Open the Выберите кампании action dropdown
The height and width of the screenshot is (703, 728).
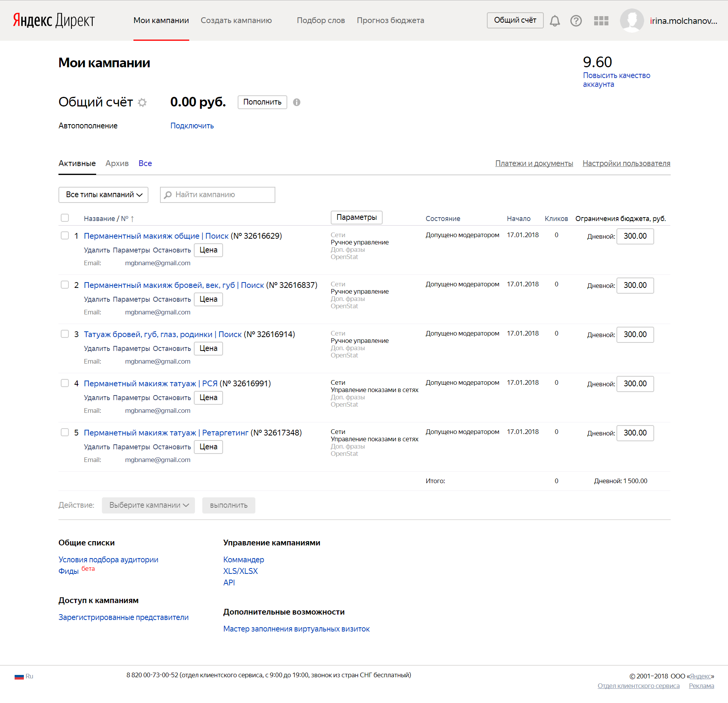[x=148, y=505]
